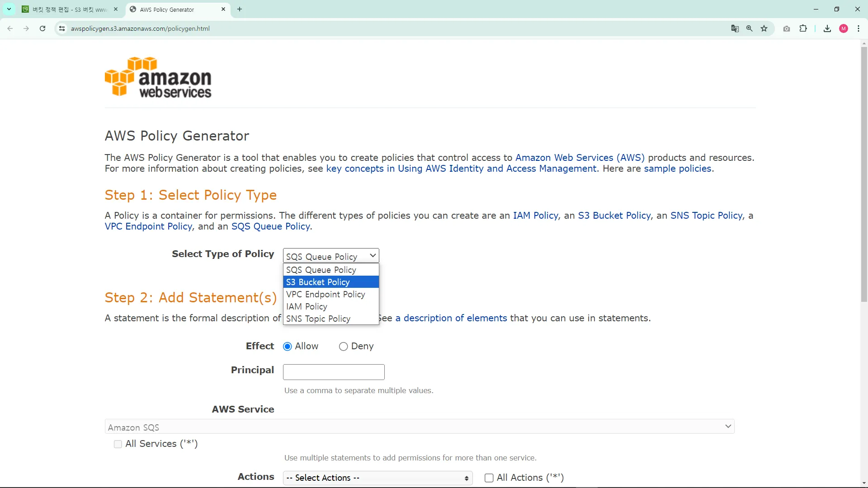Click into the Principal text field
The image size is (868, 488).
click(334, 372)
